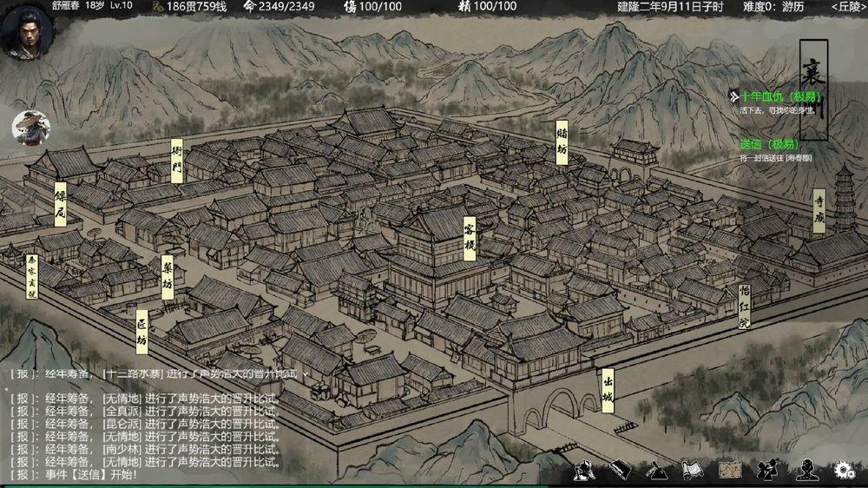Click the player character portrait
Viewport: 868px width, 488px height.
pos(26,33)
